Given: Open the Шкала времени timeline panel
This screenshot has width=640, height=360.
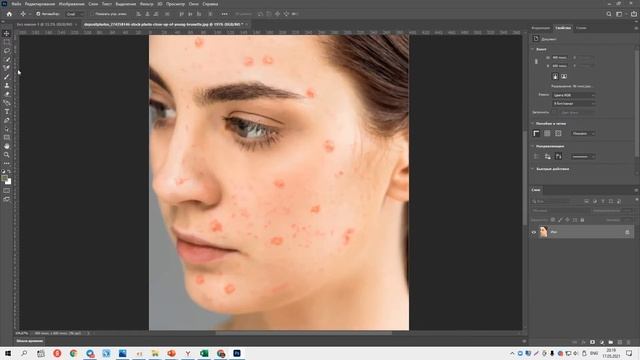Looking at the screenshot, I should pyautogui.click(x=30, y=341).
